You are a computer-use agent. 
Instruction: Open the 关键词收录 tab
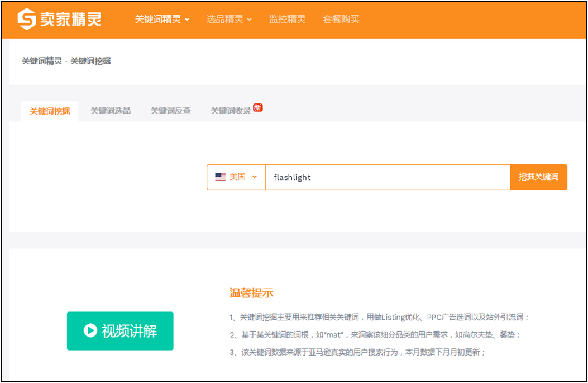pyautogui.click(x=231, y=111)
